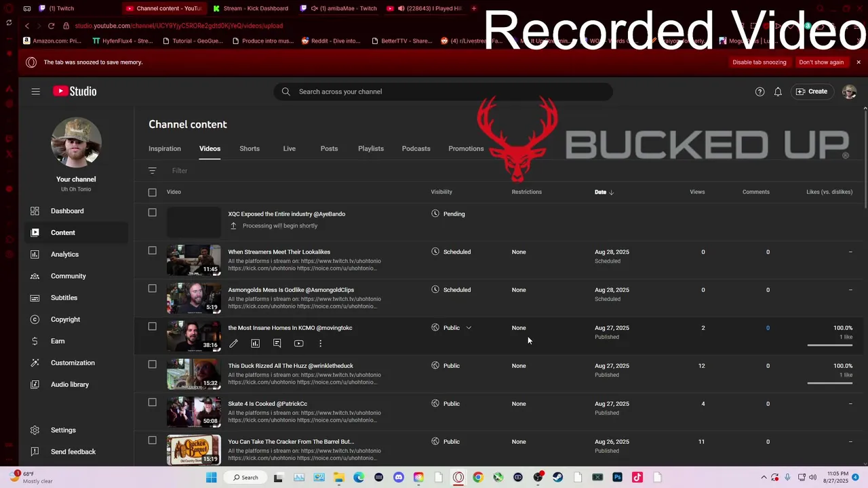This screenshot has width=868, height=488.
Task: Switch to the Kick Dashboard browser tab
Action: tap(250, 8)
